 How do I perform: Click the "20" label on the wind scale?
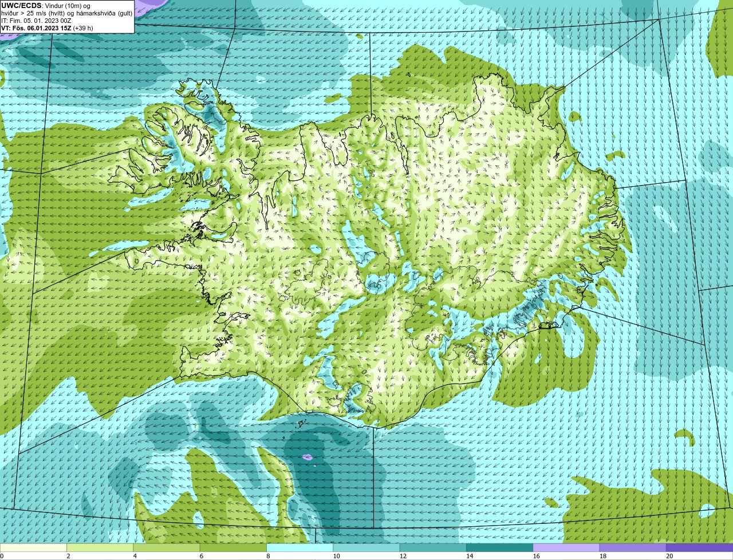tap(669, 556)
